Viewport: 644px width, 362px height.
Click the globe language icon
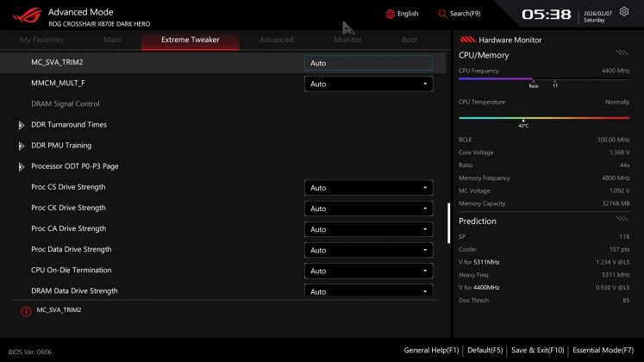[390, 14]
